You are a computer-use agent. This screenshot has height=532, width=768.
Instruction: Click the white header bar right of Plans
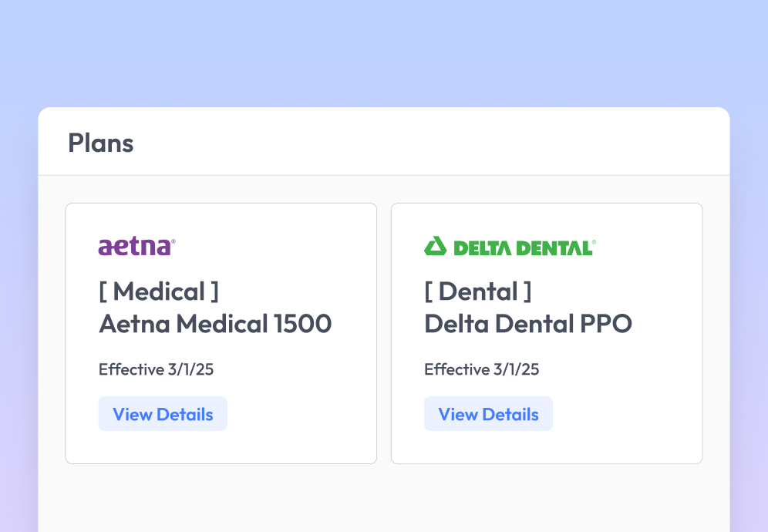463,143
